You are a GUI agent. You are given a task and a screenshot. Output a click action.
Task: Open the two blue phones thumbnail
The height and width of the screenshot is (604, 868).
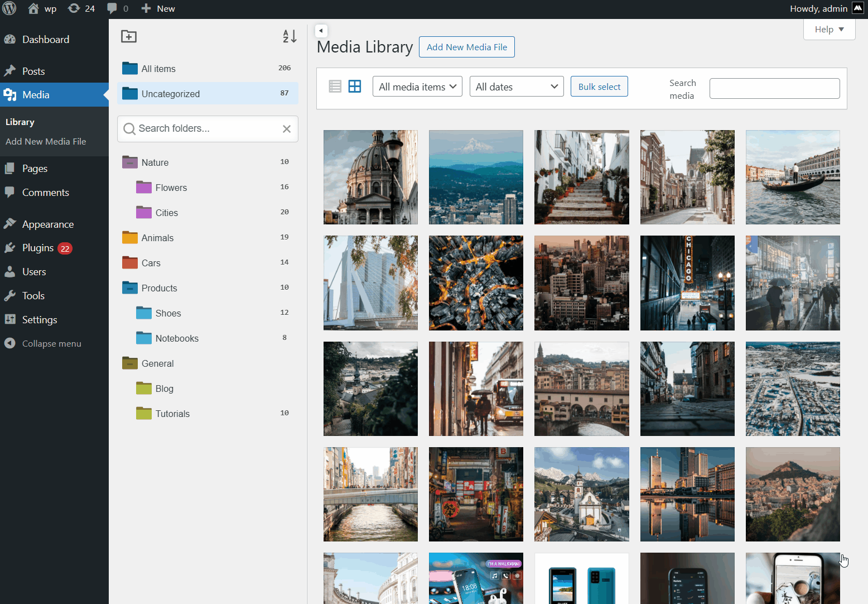pos(582,578)
